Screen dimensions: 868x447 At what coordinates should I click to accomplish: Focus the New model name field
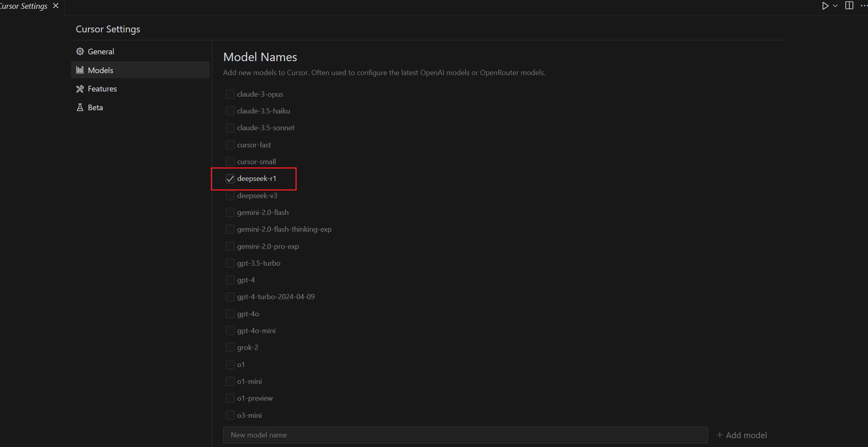click(465, 435)
